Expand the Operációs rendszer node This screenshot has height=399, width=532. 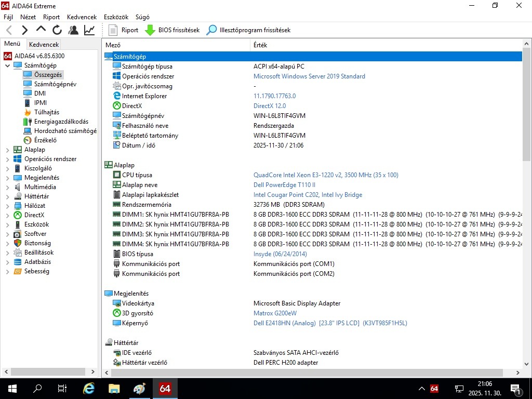(x=7, y=159)
